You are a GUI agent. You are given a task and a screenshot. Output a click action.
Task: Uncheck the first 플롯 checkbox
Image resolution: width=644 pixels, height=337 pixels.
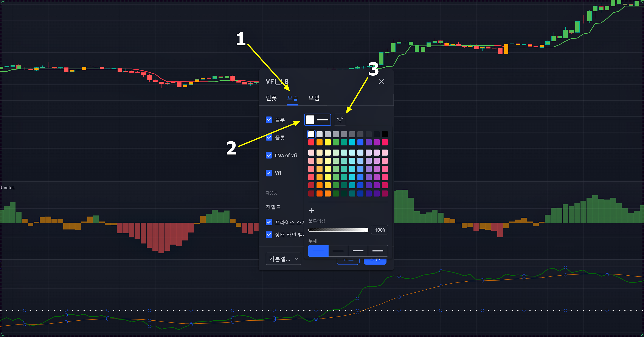point(269,120)
